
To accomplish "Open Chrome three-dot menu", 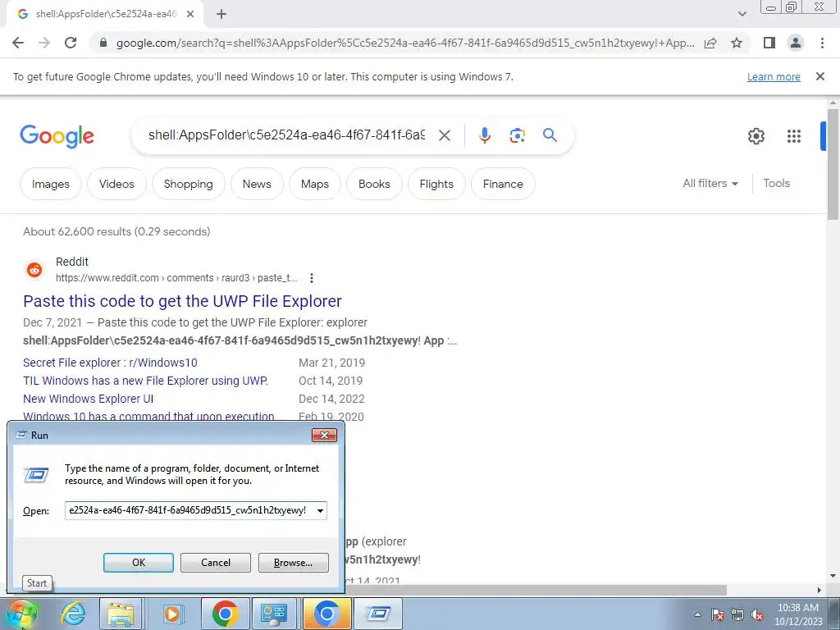I will pyautogui.click(x=822, y=43).
